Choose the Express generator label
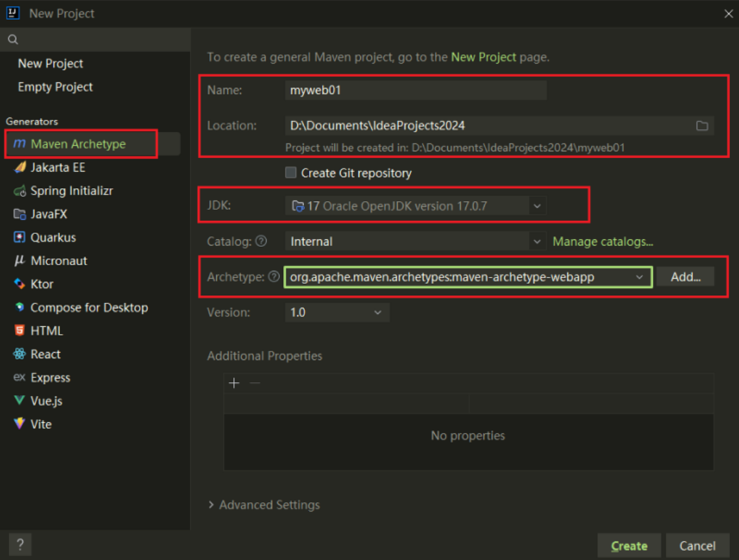The width and height of the screenshot is (739, 560). click(50, 378)
